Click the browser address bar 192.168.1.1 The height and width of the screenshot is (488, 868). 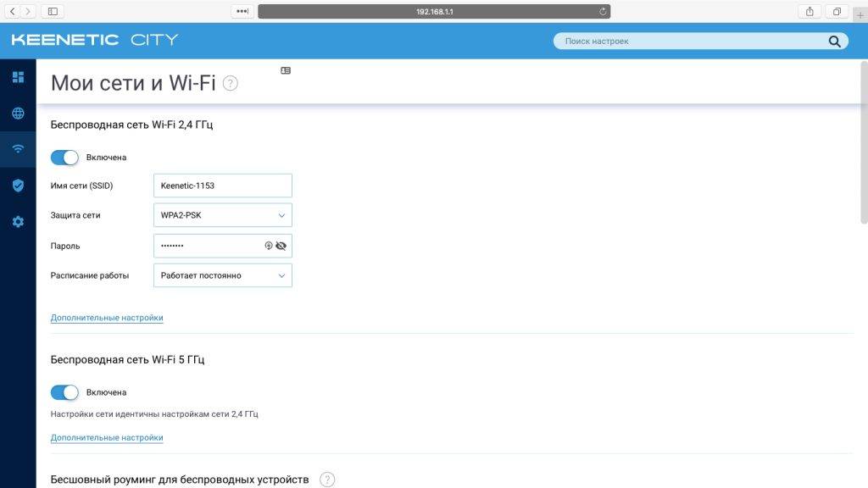[434, 12]
